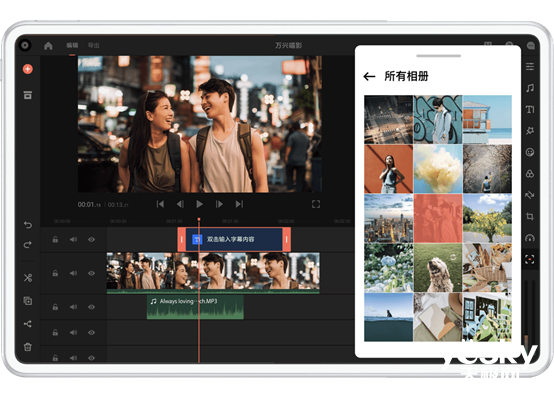554x397 pixels.
Task: Pick the beach lifeguard hut photo
Action: (487, 119)
